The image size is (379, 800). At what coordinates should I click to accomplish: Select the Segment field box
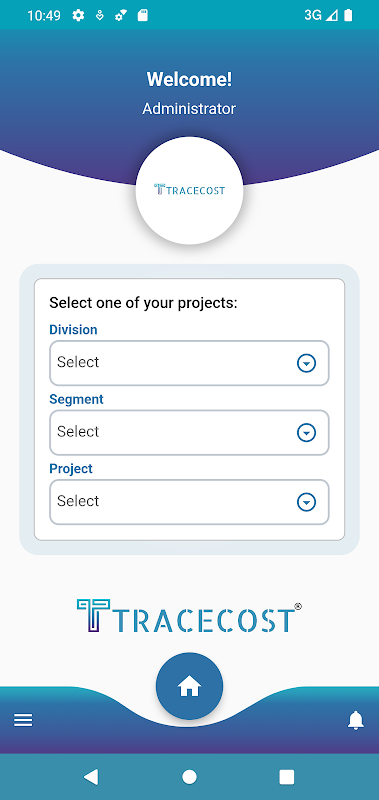[x=189, y=433]
